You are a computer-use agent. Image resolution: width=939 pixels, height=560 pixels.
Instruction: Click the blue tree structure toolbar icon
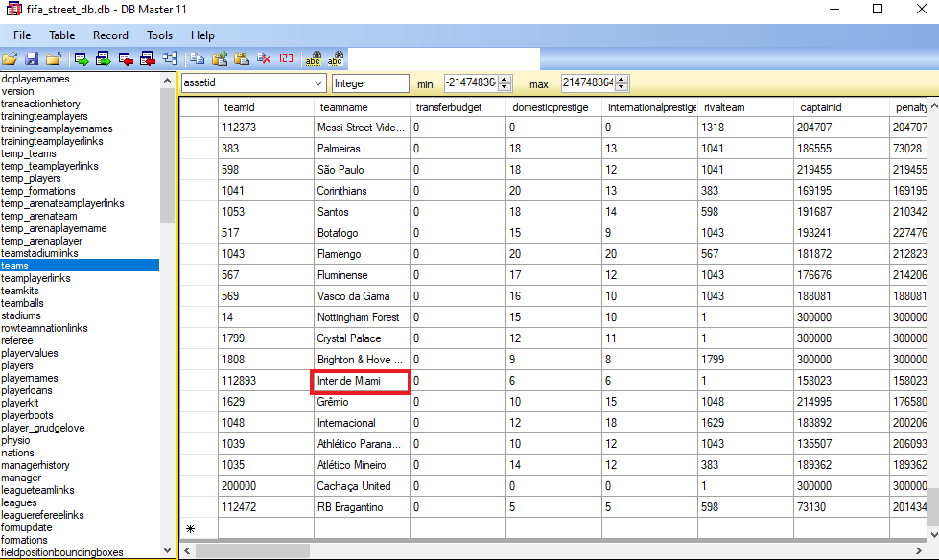[170, 58]
